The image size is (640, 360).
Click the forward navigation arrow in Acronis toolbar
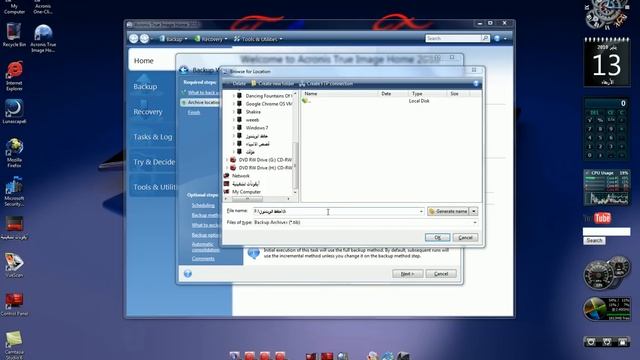tap(144, 38)
